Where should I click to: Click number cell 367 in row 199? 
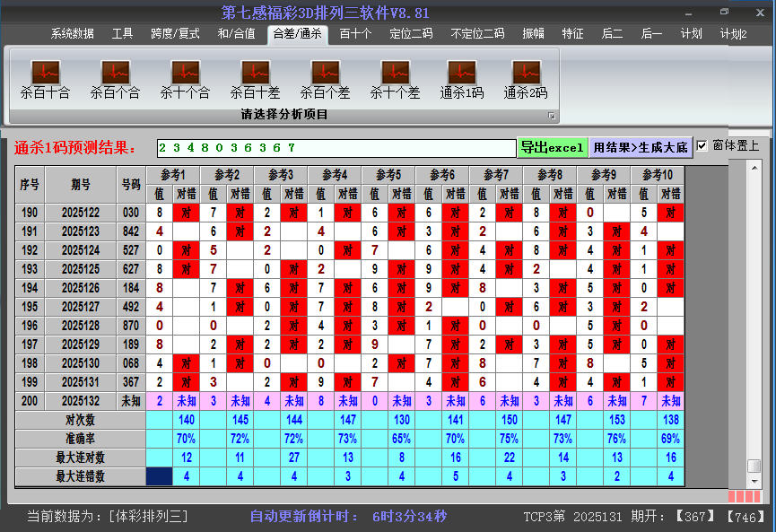[131, 382]
